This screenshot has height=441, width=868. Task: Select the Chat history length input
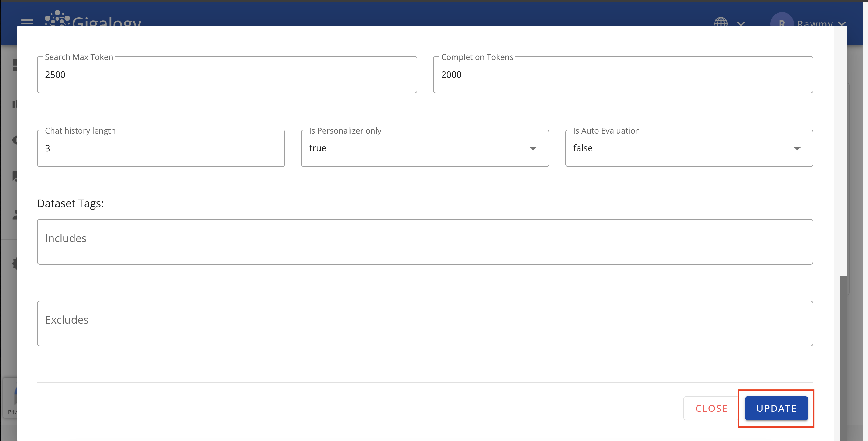click(x=161, y=148)
